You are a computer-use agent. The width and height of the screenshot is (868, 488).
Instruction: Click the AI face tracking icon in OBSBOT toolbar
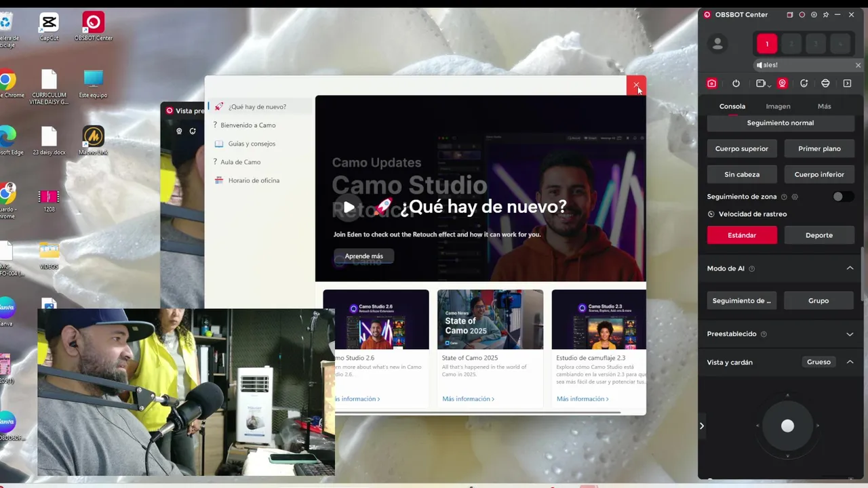pyautogui.click(x=804, y=83)
